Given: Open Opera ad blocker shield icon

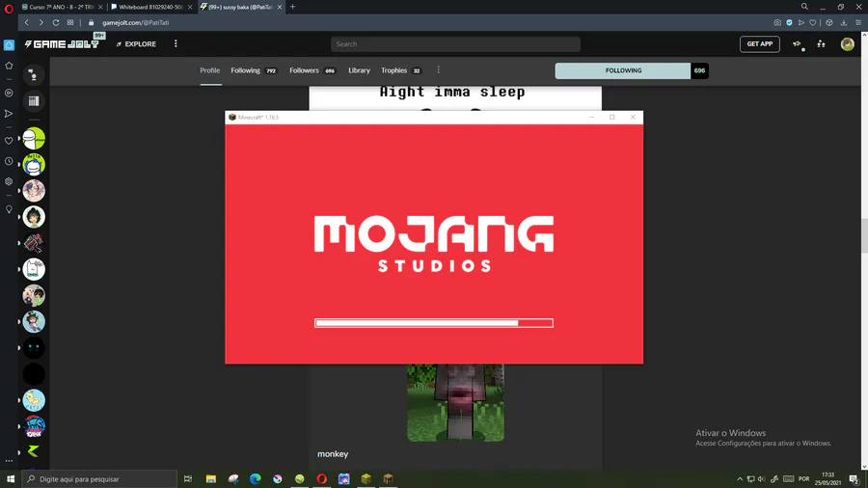Looking at the screenshot, I should (789, 23).
